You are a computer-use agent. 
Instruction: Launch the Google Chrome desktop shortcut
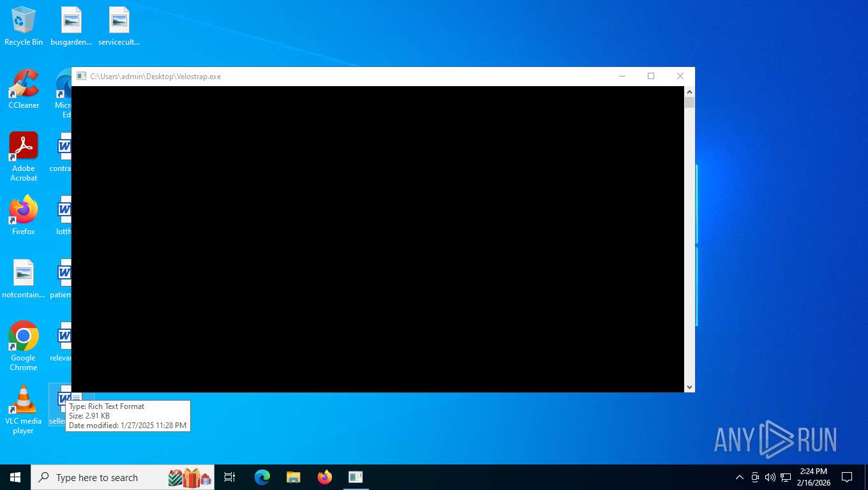pyautogui.click(x=24, y=346)
